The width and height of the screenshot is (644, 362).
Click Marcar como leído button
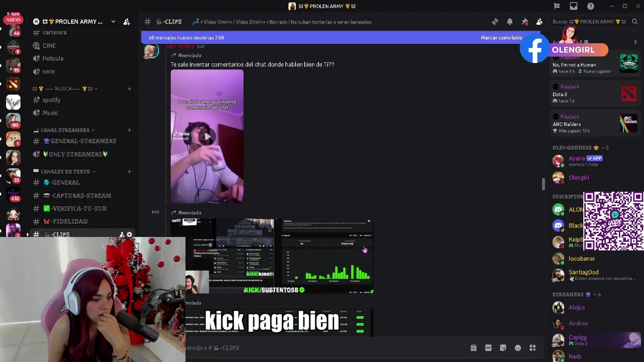tap(502, 38)
